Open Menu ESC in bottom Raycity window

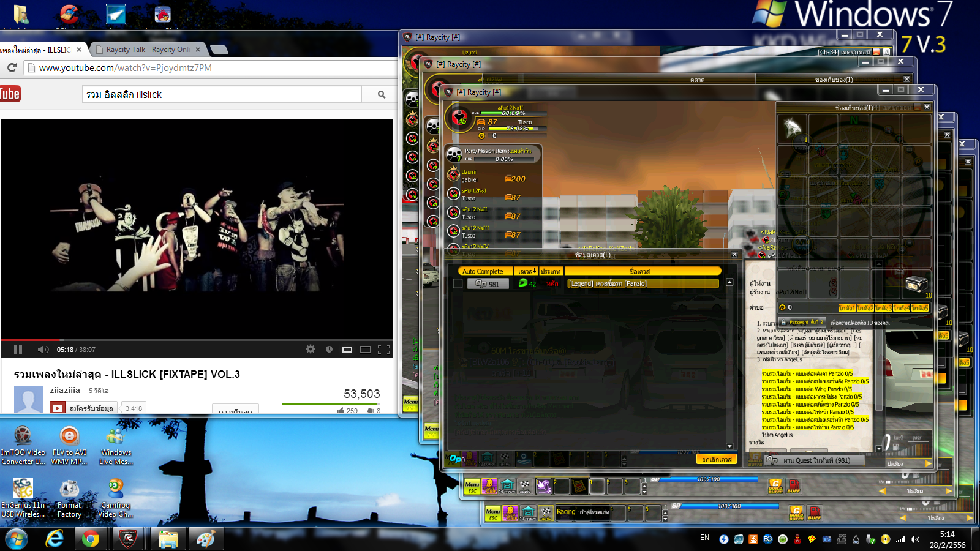click(x=493, y=514)
